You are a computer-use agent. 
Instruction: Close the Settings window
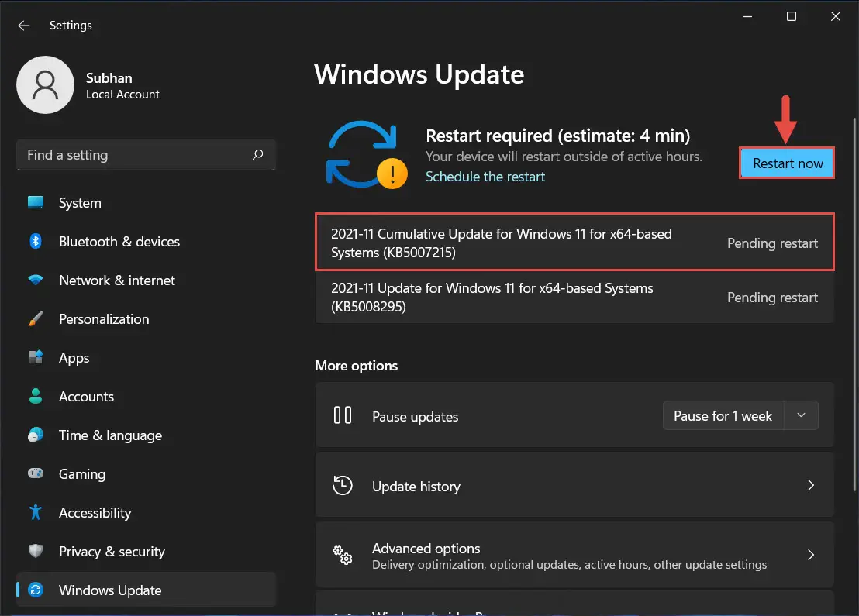[836, 16]
